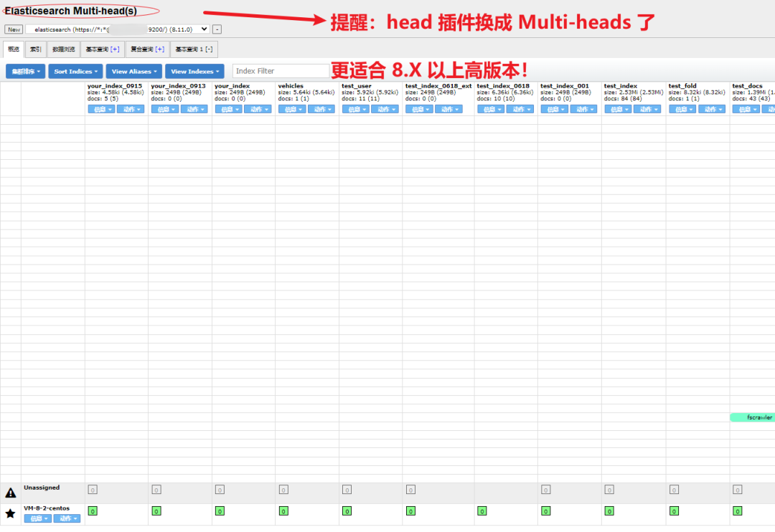Open 信息 dropdown for test_index
Viewport: 775px width, 532px height.
click(619, 109)
